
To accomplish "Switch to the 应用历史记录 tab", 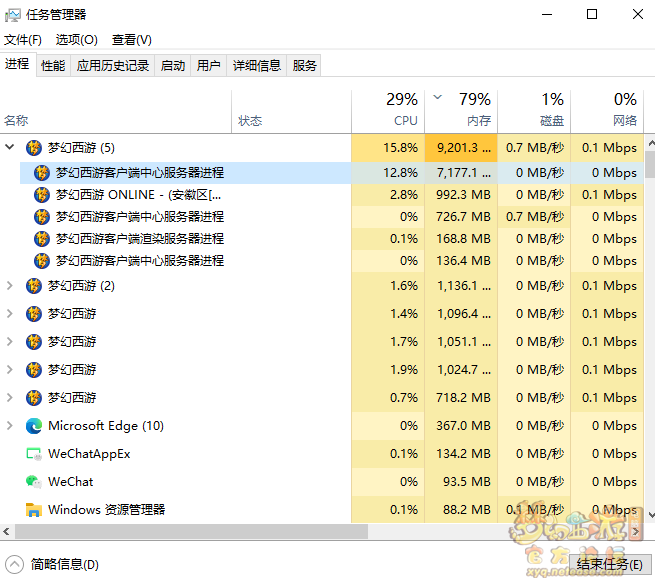I will (x=113, y=66).
